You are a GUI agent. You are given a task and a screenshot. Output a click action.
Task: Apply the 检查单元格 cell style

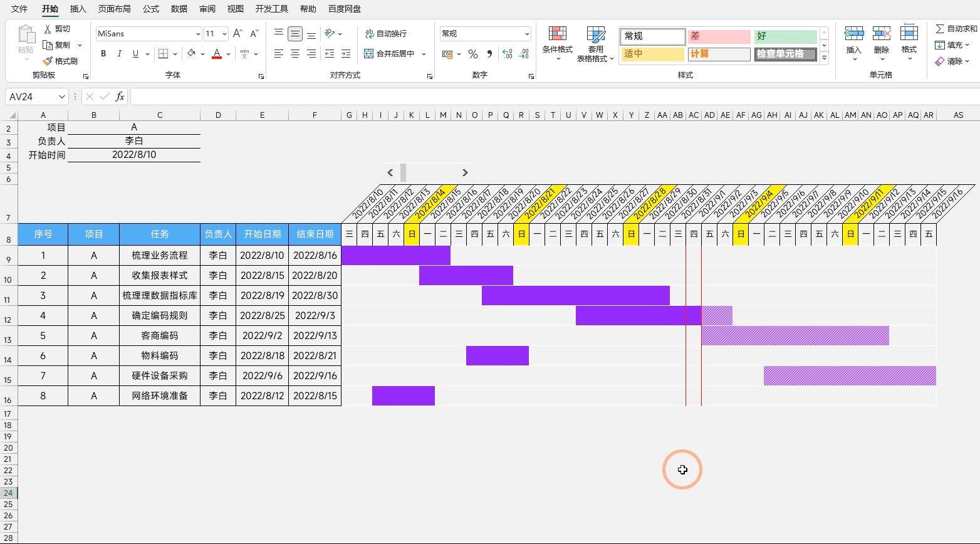(786, 54)
